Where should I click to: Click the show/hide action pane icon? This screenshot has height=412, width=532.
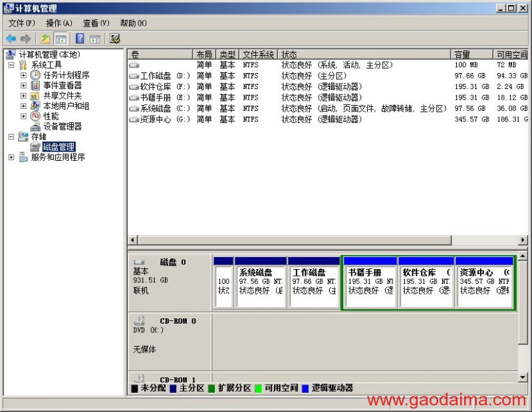click(95, 39)
